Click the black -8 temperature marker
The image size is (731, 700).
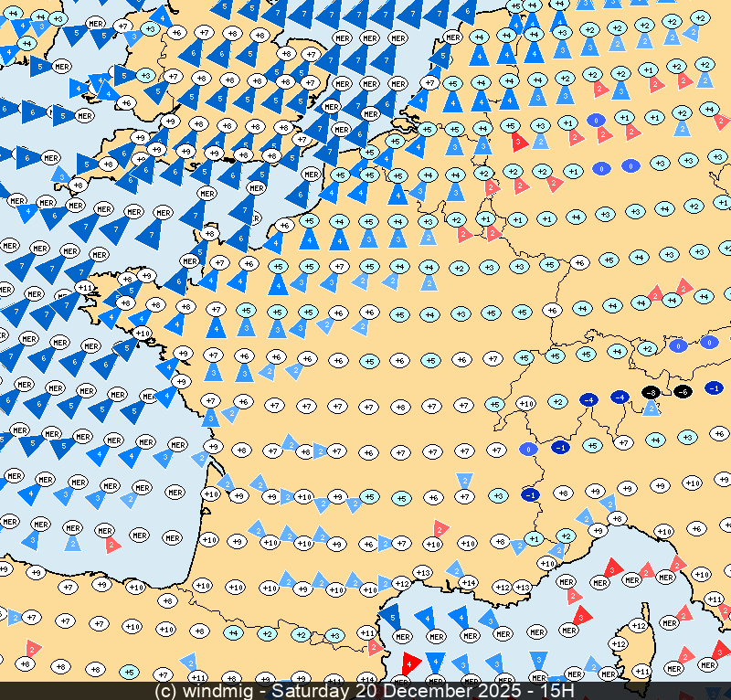tap(651, 392)
